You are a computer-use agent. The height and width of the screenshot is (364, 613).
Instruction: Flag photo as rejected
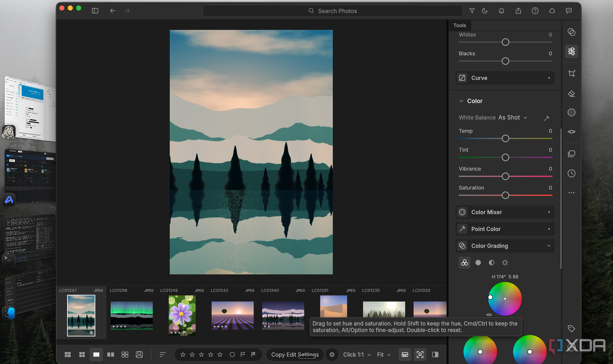coord(253,355)
